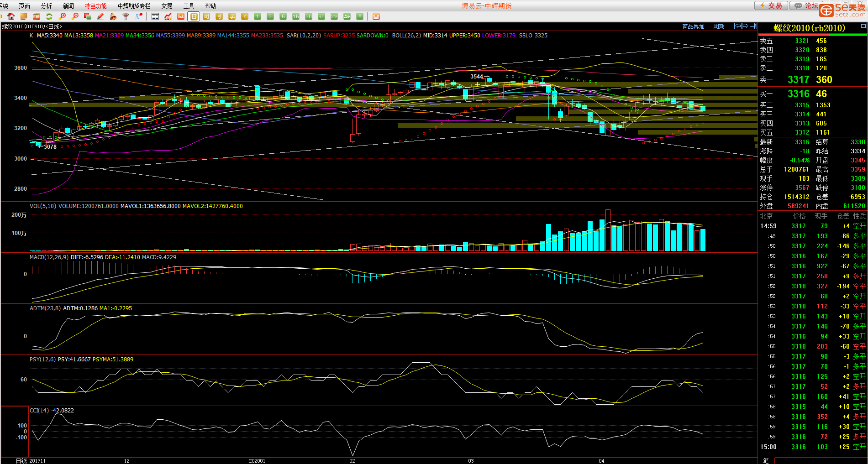Switch to 1-minute chart
The image size is (868, 464).
click(x=258, y=16)
